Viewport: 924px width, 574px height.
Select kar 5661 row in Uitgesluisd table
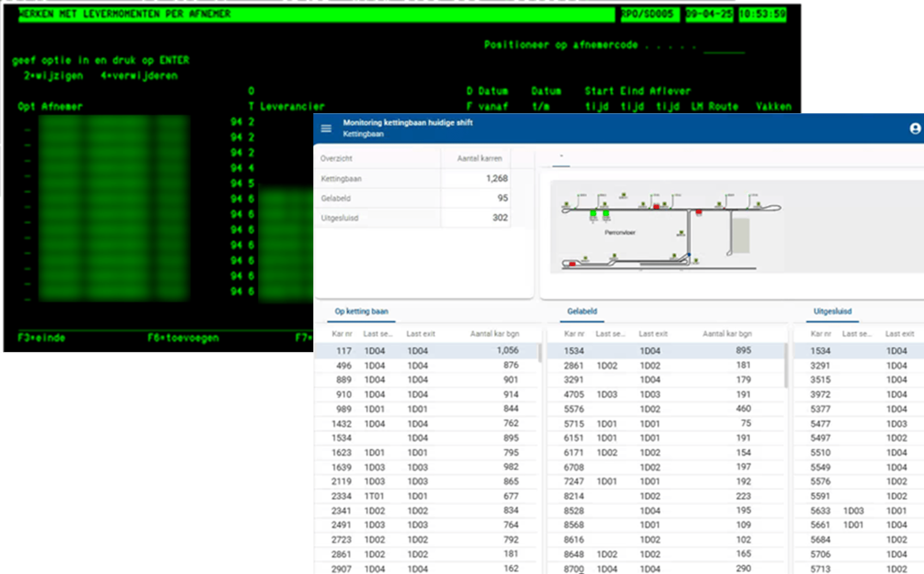(x=859, y=525)
